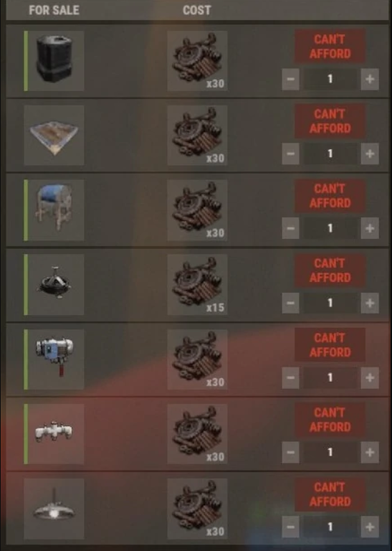The height and width of the screenshot is (551, 392).
Task: Click the x15 scrap cost icon
Action: tap(197, 285)
